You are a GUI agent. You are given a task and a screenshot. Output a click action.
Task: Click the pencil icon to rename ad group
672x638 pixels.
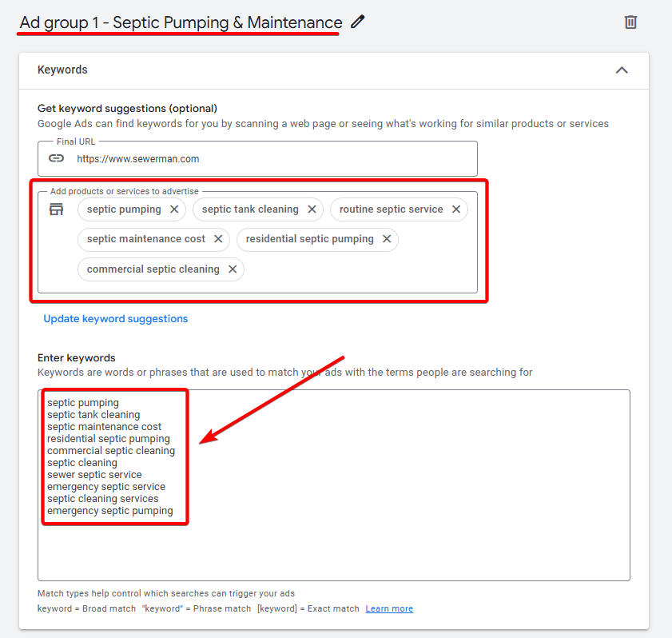pyautogui.click(x=358, y=22)
